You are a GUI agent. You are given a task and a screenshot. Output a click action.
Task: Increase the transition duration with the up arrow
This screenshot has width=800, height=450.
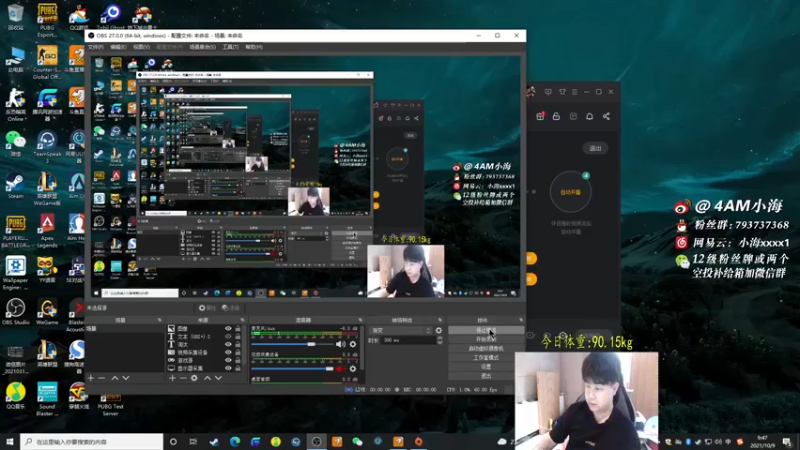[x=440, y=338]
